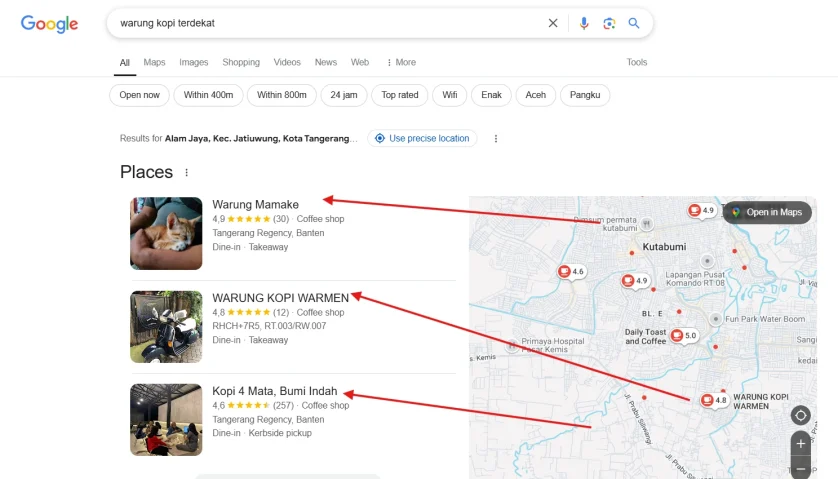Clear the search query with X
The height and width of the screenshot is (479, 838).
[x=553, y=23]
